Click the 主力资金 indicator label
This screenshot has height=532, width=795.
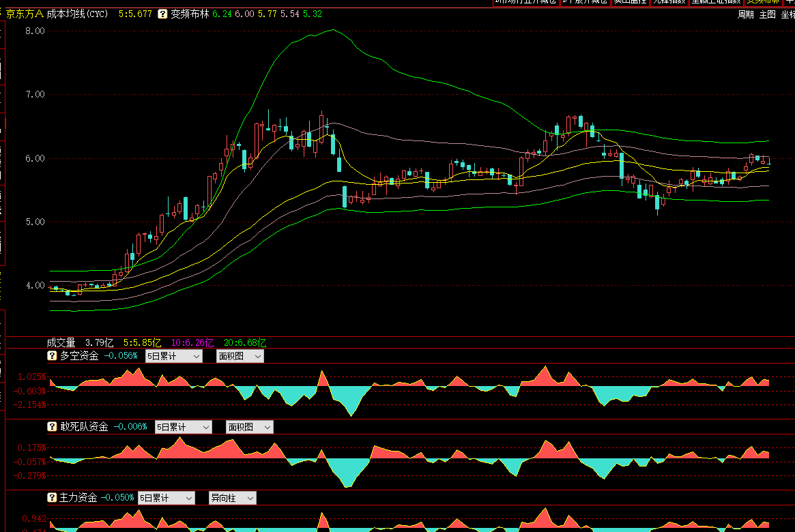[x=78, y=497]
